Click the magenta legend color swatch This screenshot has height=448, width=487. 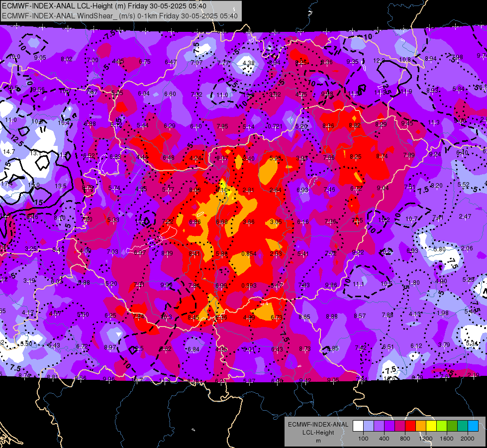[400, 426]
